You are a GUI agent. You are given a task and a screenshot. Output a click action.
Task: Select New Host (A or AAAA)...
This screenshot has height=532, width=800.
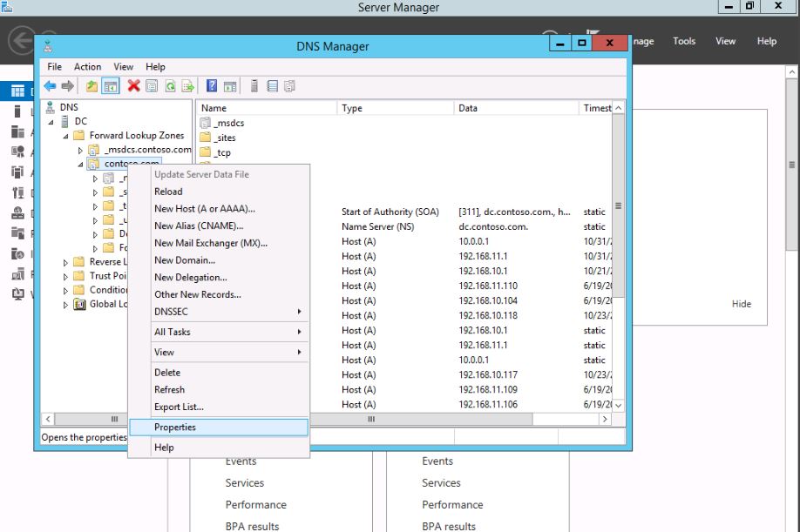[219, 208]
